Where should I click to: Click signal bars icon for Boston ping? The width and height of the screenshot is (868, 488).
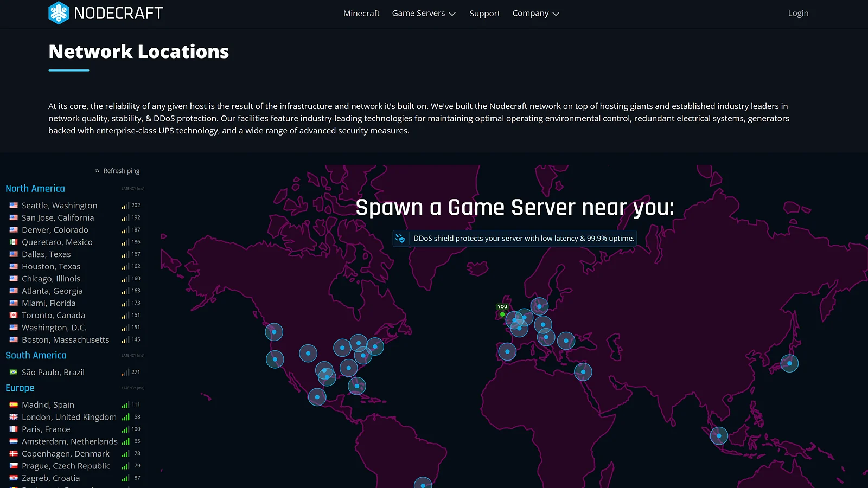125,339
